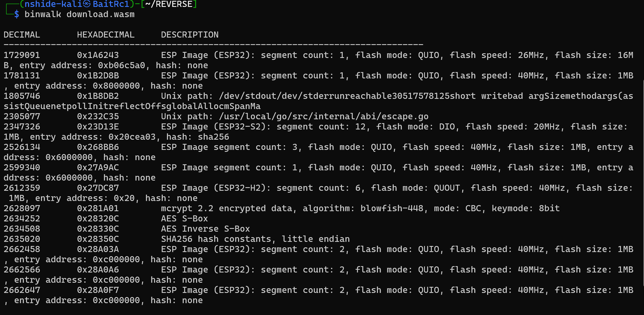Select the download.wasm filename argument
The image size is (644, 315).
pos(101,14)
